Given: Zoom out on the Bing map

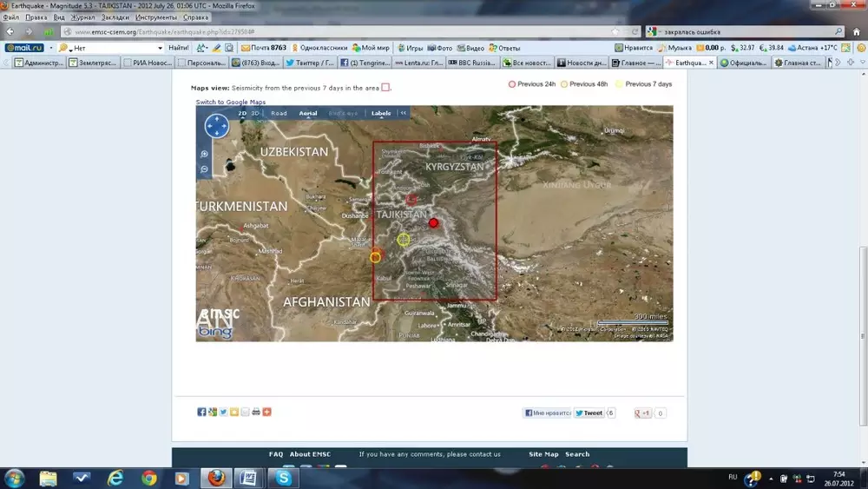Looking at the screenshot, I should click(205, 169).
